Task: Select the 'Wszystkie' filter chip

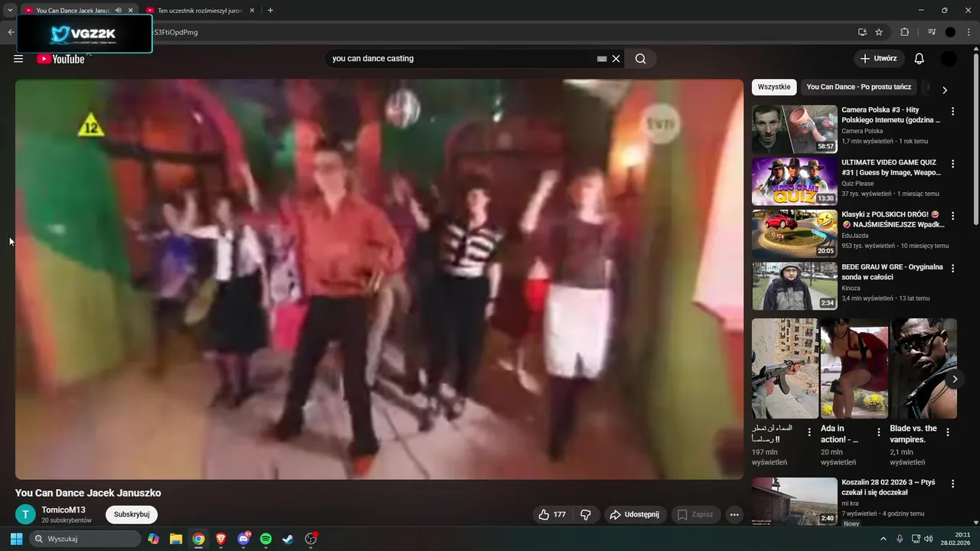Action: (x=774, y=87)
